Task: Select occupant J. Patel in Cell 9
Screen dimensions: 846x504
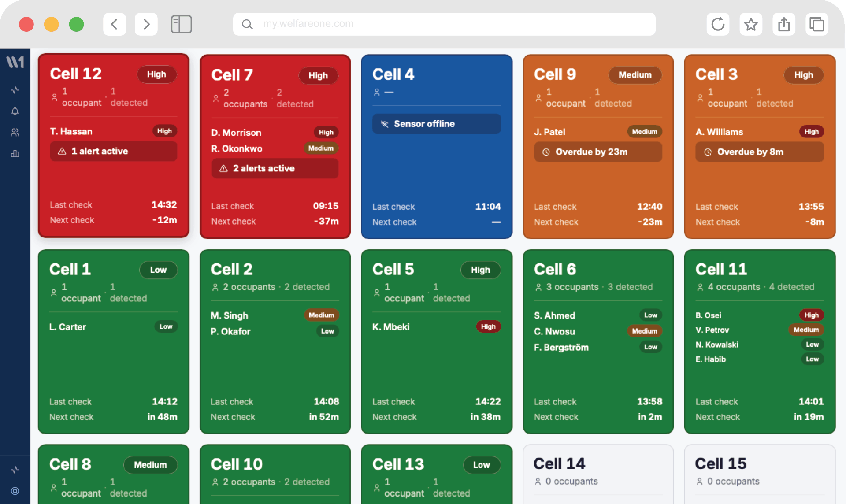Action: [x=549, y=133]
